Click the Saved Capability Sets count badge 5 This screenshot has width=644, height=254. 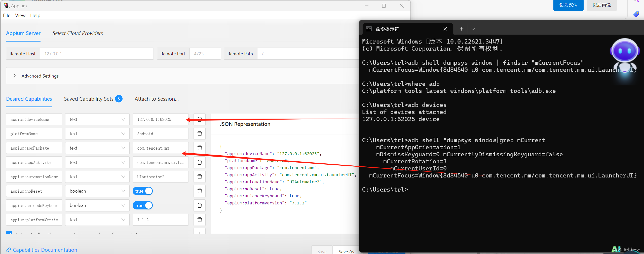coord(119,99)
